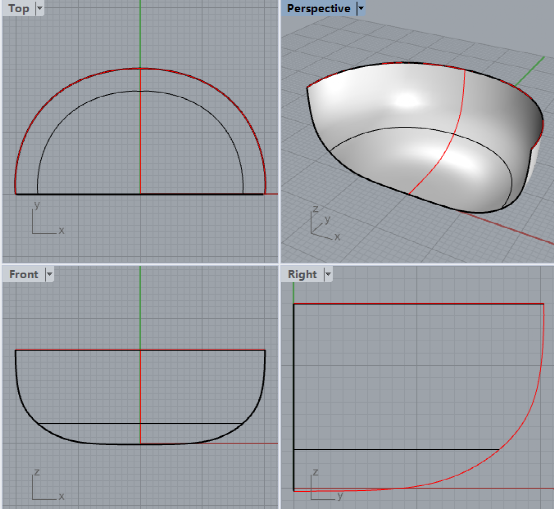This screenshot has height=509, width=554.
Task: Open the Front viewport dropdown arrow
Action: coord(49,274)
